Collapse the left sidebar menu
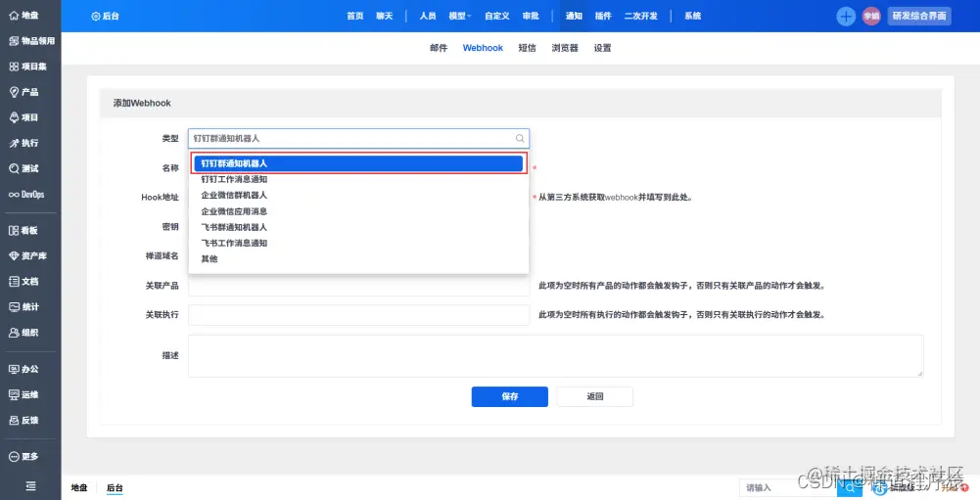980x500 pixels. 30,486
